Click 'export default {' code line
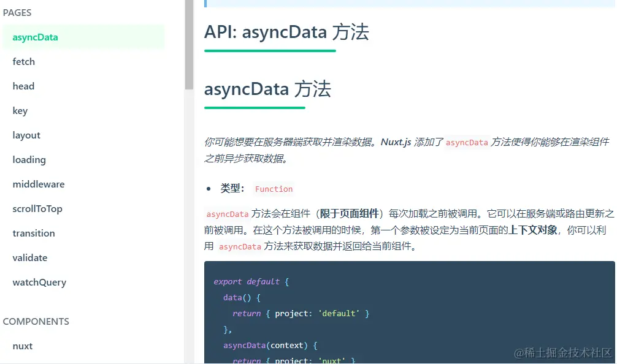Image resolution: width=617 pixels, height=364 pixels. (x=251, y=282)
